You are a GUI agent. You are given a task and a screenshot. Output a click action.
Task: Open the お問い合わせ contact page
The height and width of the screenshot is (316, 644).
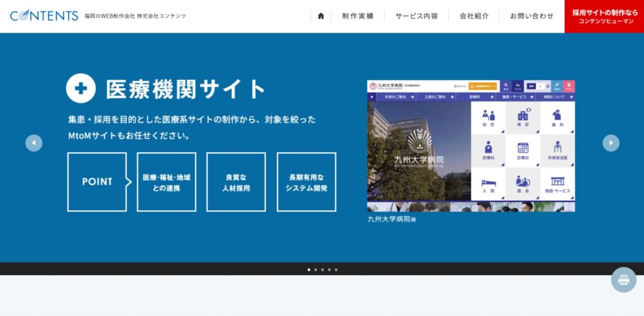click(531, 16)
